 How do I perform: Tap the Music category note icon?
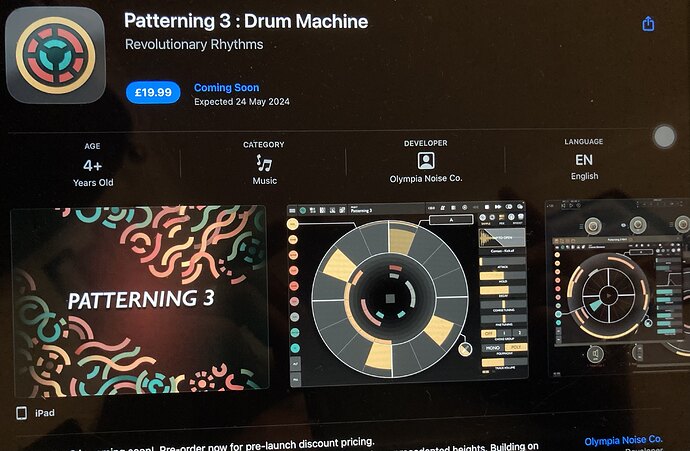pyautogui.click(x=264, y=163)
